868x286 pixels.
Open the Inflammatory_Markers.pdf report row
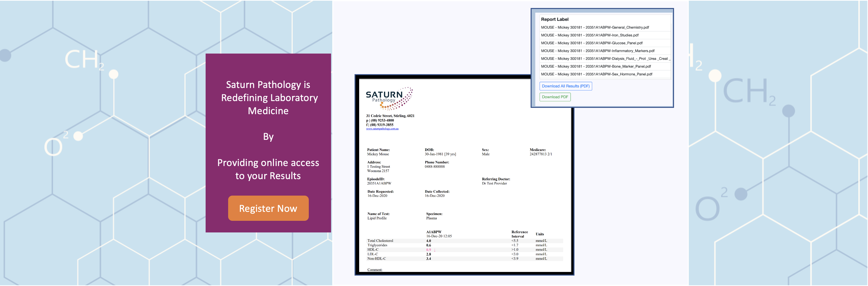(x=605, y=51)
